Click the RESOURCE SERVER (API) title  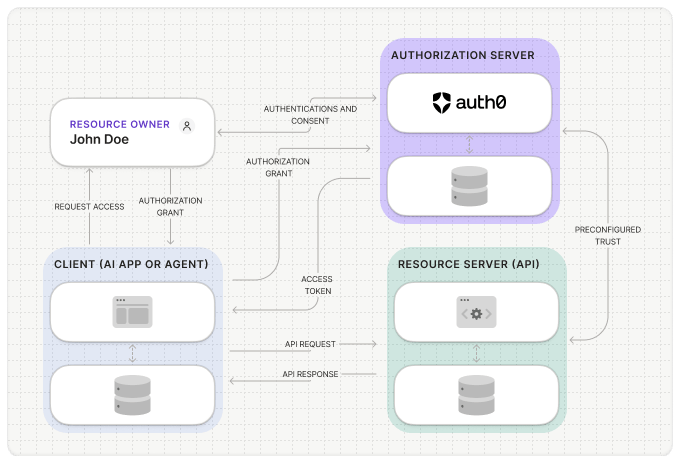tap(468, 264)
